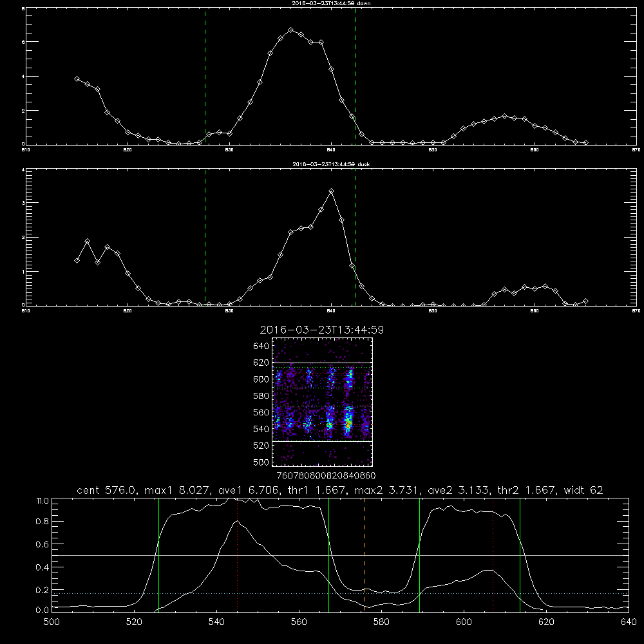Click the y-axis label '0.6' of the profile plot
The height and width of the screenshot is (644, 644).
pyautogui.click(x=43, y=544)
